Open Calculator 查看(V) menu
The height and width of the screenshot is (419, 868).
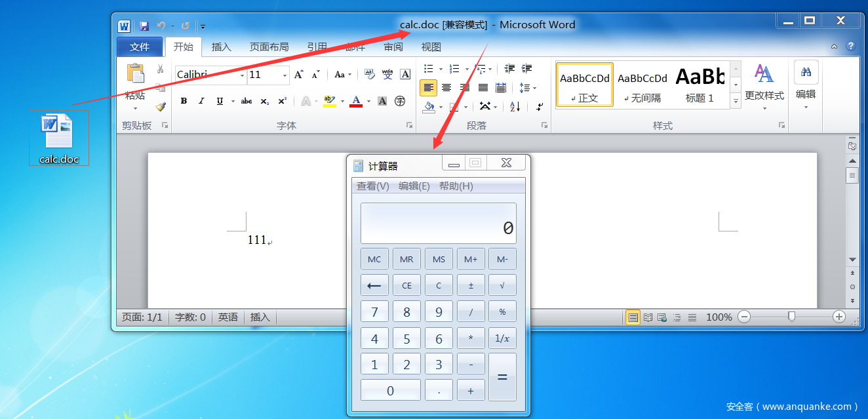(x=372, y=186)
